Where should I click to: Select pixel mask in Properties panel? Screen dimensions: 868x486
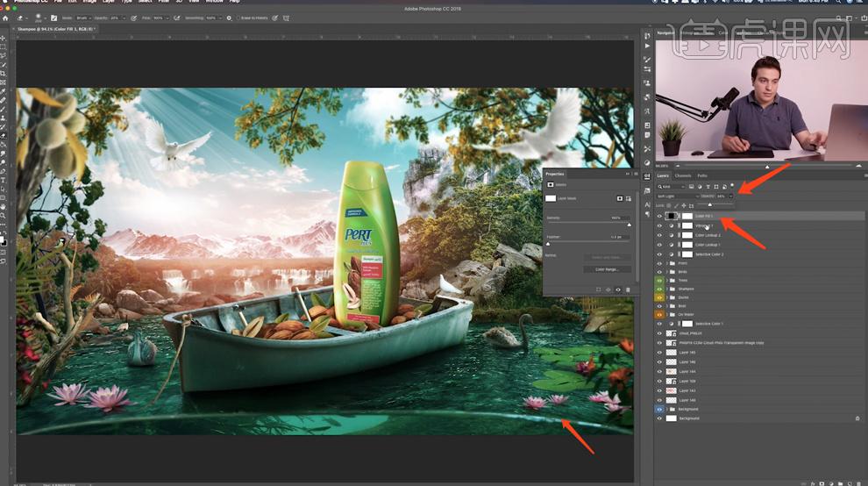coord(620,198)
